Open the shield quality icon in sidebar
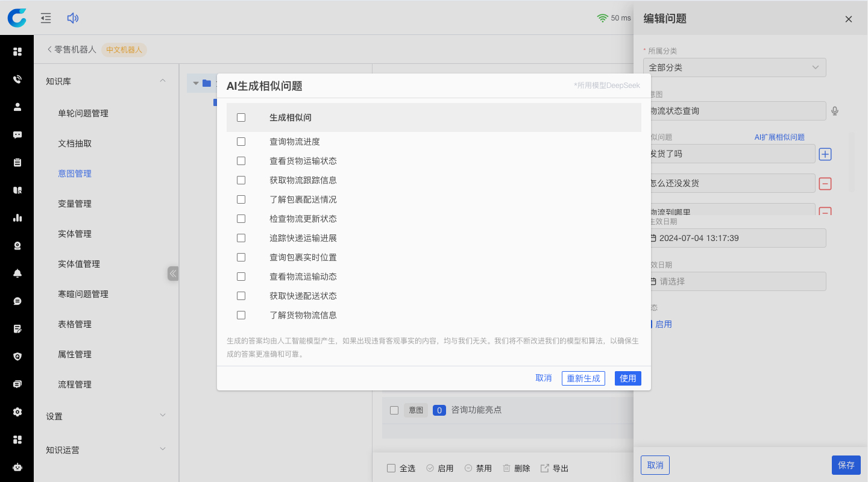 tap(17, 357)
